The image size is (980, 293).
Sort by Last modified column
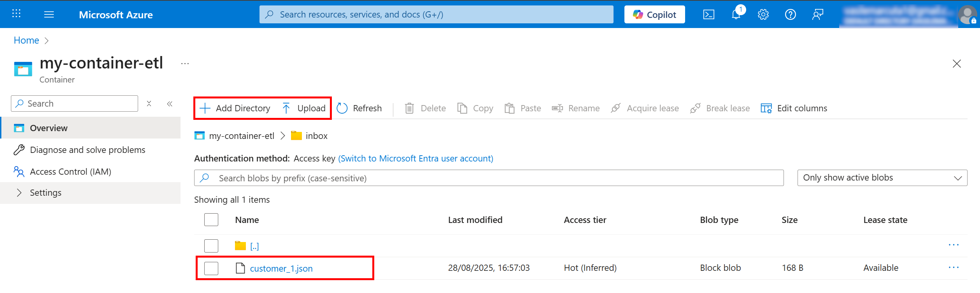[x=475, y=220]
